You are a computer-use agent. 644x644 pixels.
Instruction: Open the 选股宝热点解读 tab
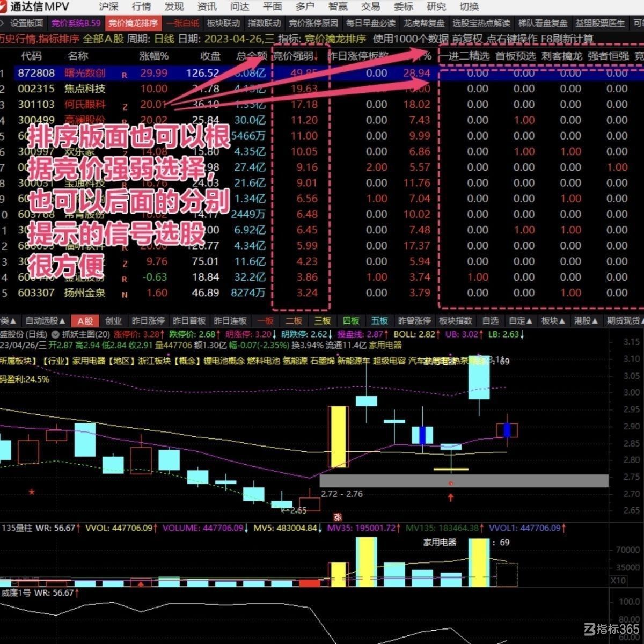coord(481,23)
